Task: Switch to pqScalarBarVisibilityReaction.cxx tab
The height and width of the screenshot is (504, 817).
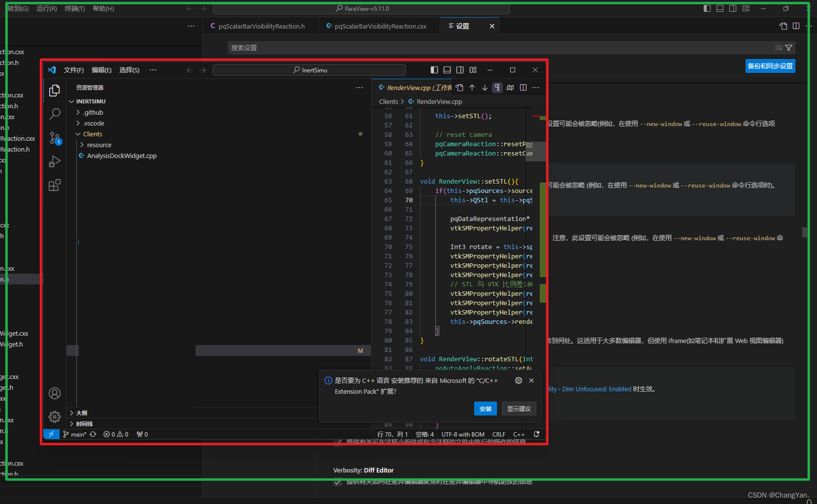Action: point(379,26)
